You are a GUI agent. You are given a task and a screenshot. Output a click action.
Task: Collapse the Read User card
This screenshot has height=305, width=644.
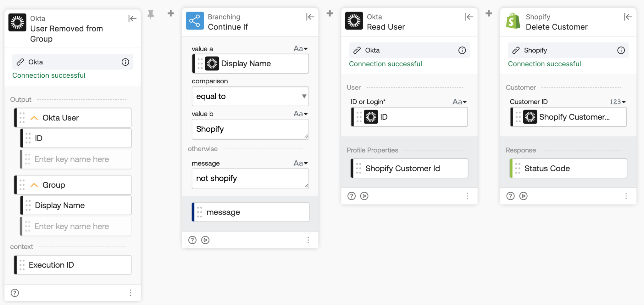[469, 17]
